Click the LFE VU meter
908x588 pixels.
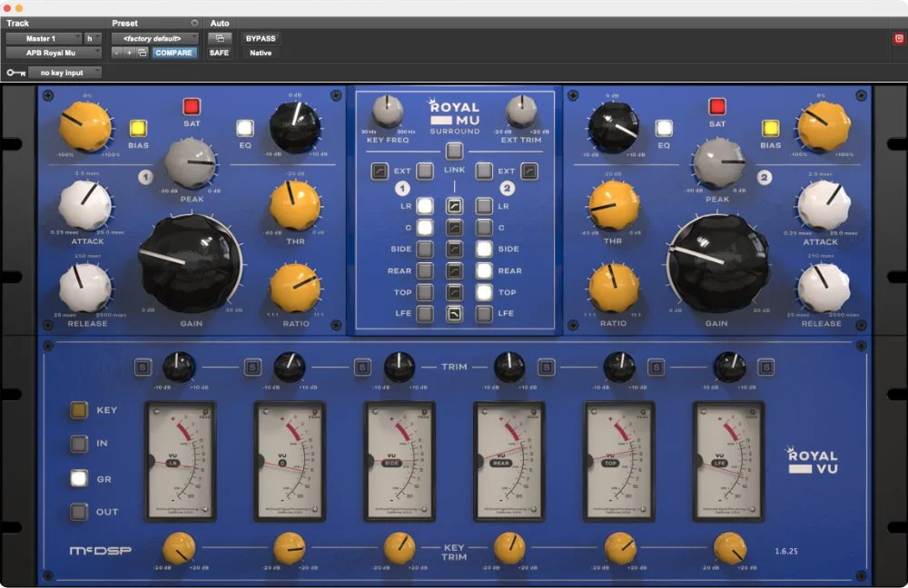[728, 461]
